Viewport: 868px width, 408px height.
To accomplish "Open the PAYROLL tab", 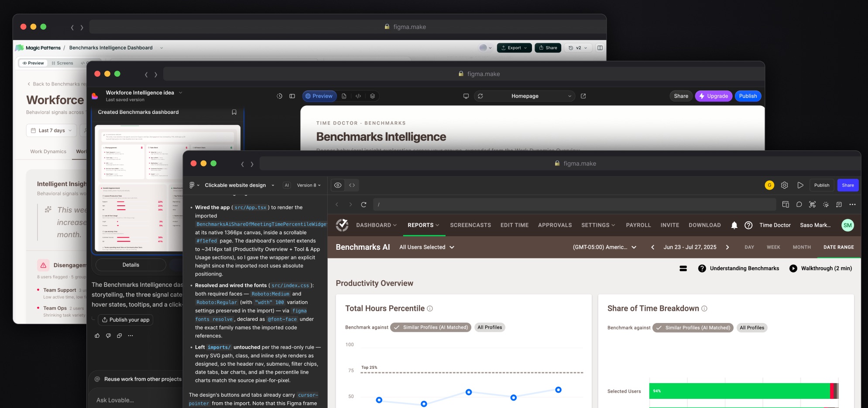I will coord(638,225).
